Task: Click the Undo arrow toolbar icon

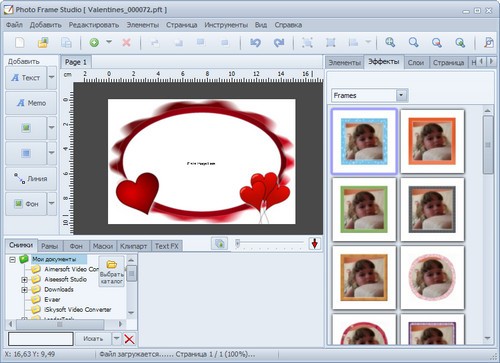Action: tap(255, 43)
